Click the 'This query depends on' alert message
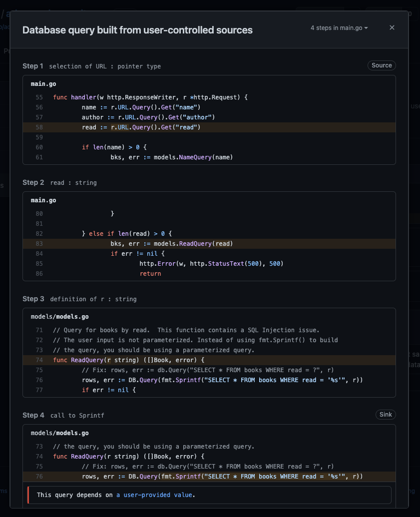 210,495
